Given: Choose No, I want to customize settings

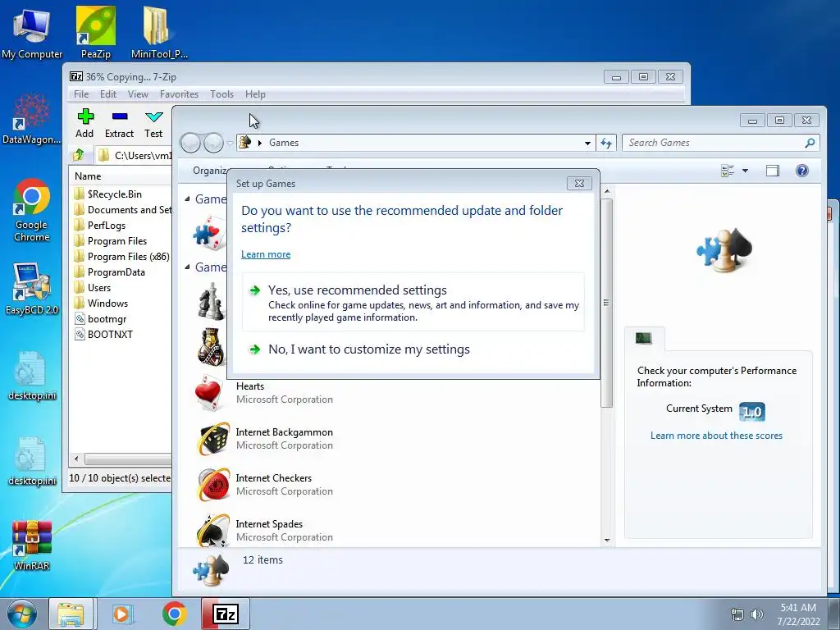Looking at the screenshot, I should (413, 349).
